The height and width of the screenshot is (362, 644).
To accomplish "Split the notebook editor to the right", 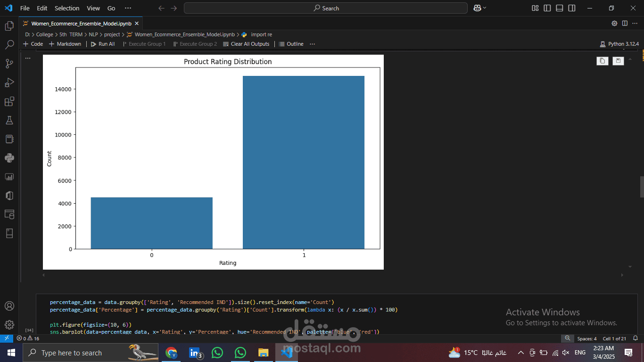I will point(625,23).
